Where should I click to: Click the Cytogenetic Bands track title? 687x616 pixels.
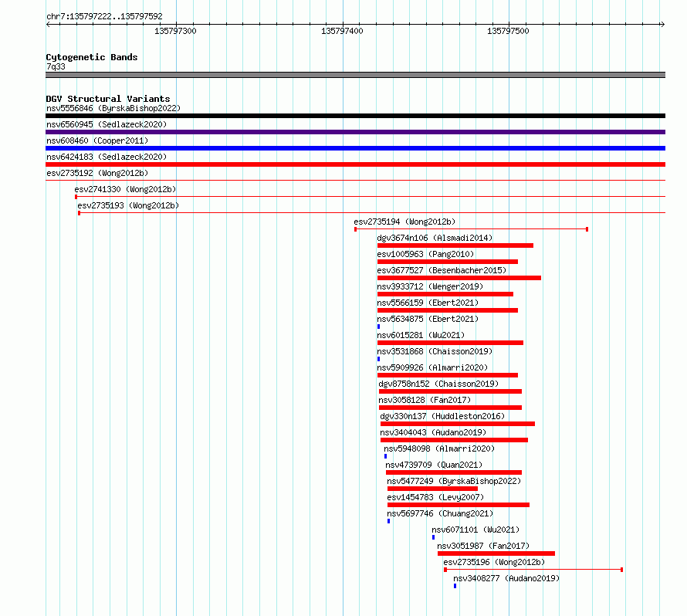pos(92,57)
